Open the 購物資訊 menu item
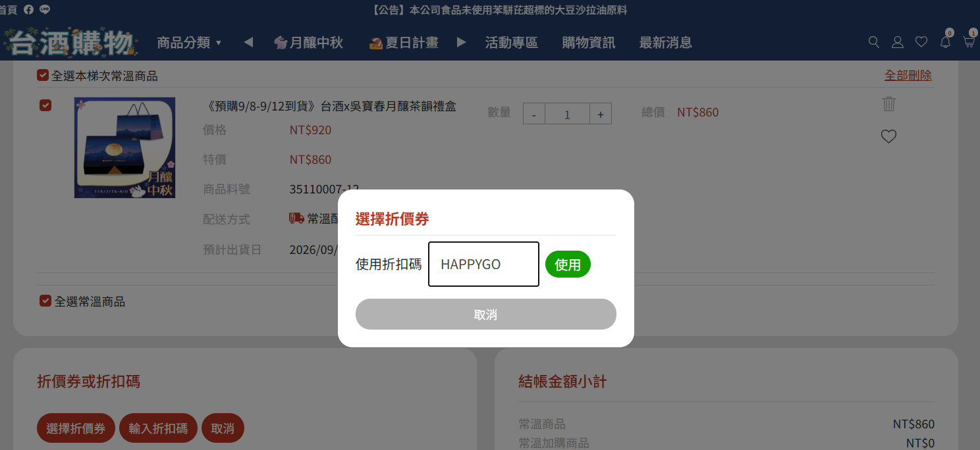Viewport: 980px width, 450px height. [x=589, y=43]
